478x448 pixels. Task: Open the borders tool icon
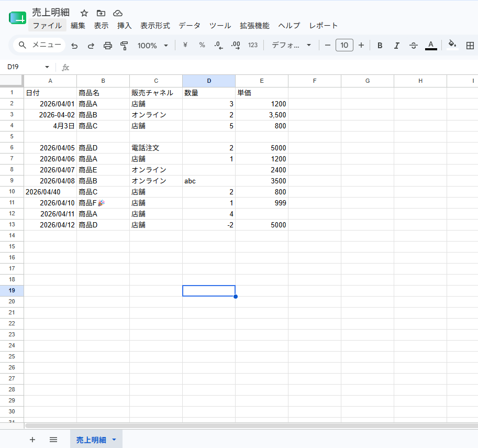(x=470, y=46)
